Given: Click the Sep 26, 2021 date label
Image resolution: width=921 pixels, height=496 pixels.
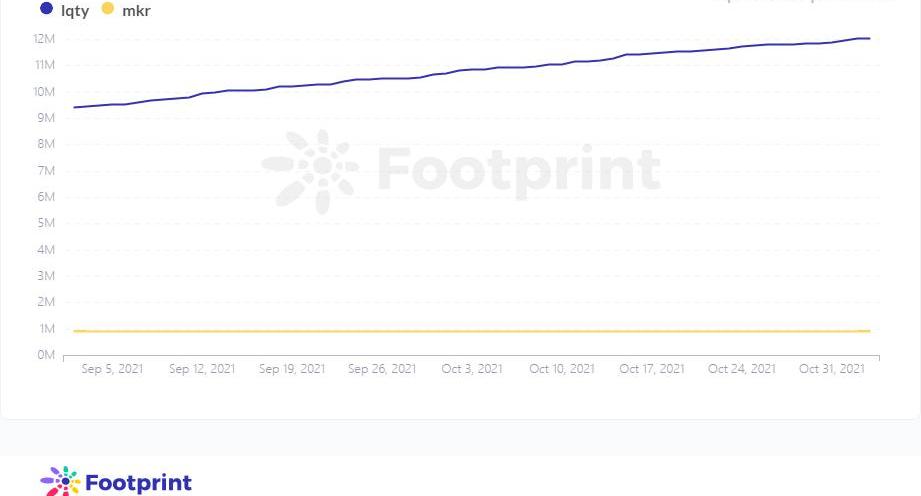Looking at the screenshot, I should [x=382, y=369].
